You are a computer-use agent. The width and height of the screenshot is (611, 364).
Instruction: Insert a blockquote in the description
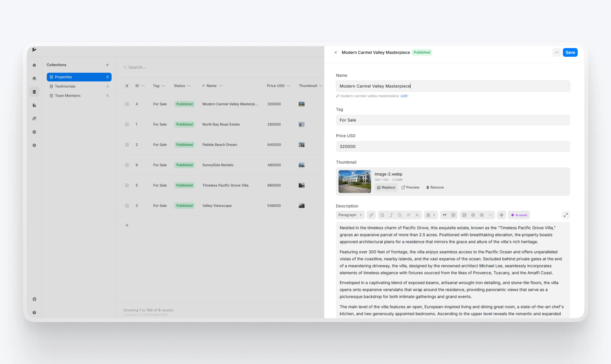click(x=445, y=215)
